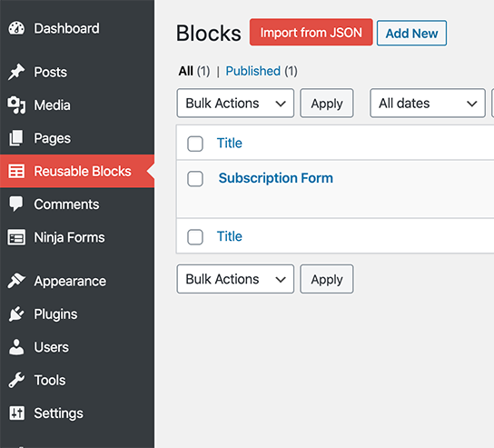Click the Media camera-and-music icon
494x448 pixels.
tap(16, 105)
